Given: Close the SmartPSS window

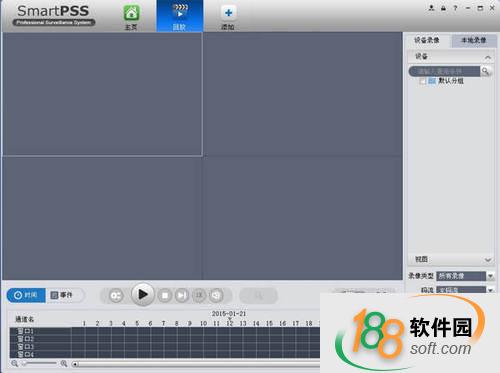Looking at the screenshot, I should [x=492, y=8].
